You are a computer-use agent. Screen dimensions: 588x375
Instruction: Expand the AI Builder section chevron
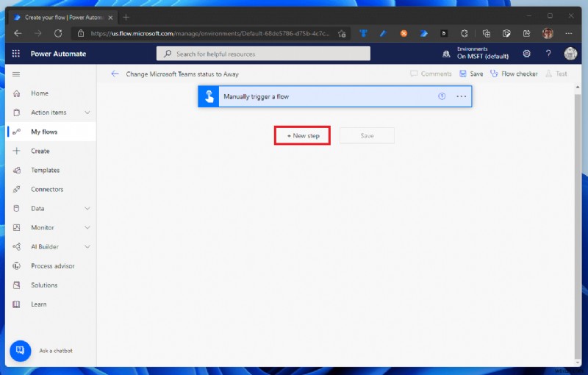click(x=87, y=247)
